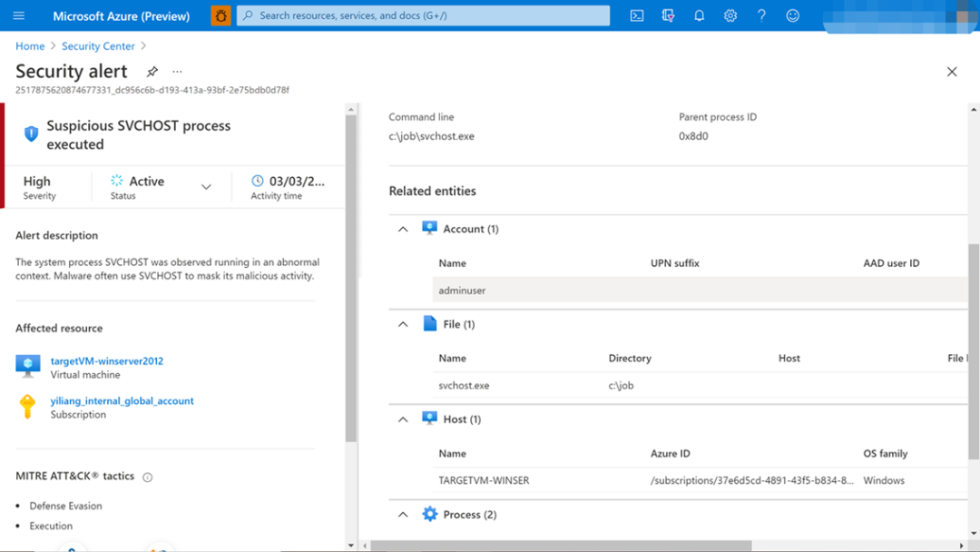Viewport: 980px width, 552px height.
Task: Click the activity time clock icon
Action: (x=258, y=181)
